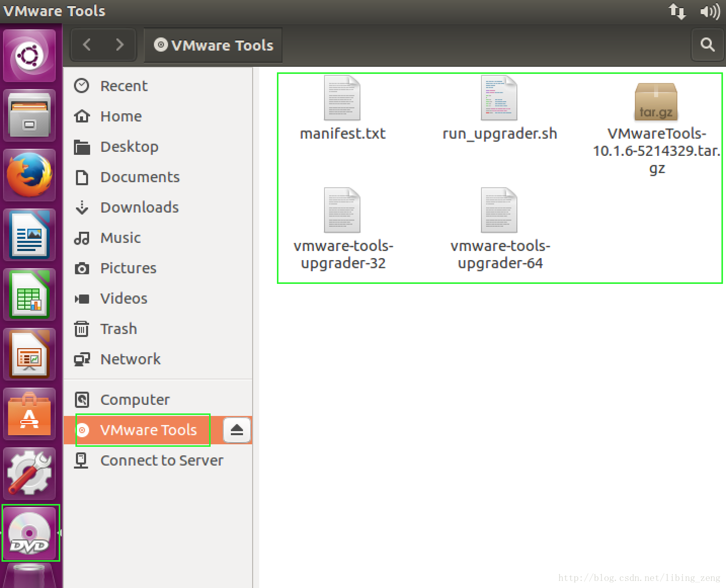This screenshot has width=726, height=588.
Task: Open Computer in the sidebar
Action: point(158,400)
